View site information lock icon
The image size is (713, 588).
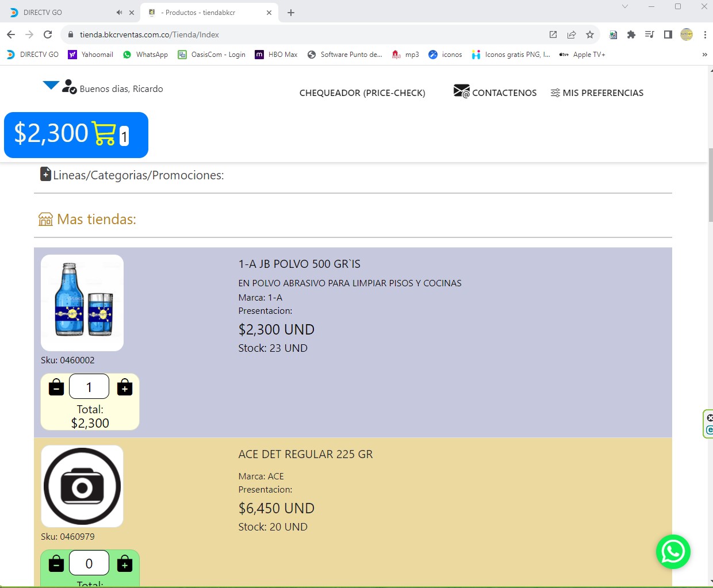click(71, 34)
